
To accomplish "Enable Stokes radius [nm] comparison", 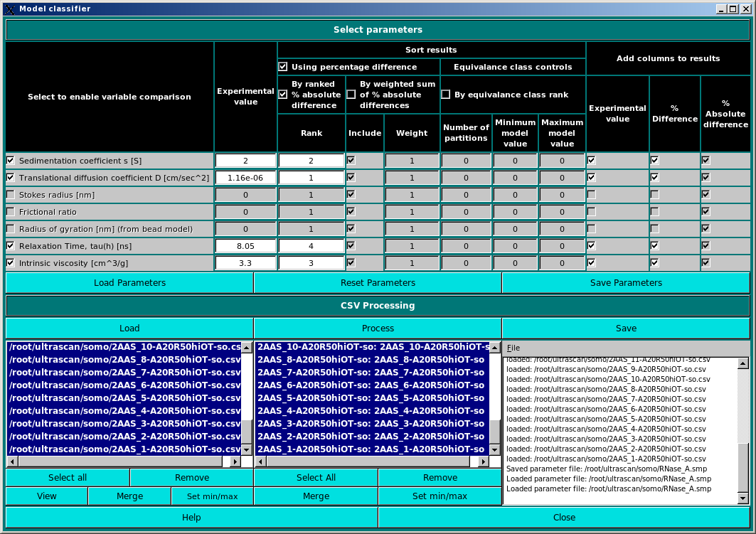I will 10,194.
